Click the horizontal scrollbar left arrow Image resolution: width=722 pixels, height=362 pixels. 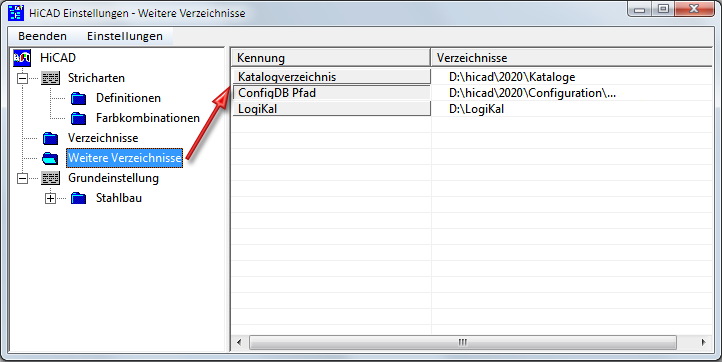[239, 342]
